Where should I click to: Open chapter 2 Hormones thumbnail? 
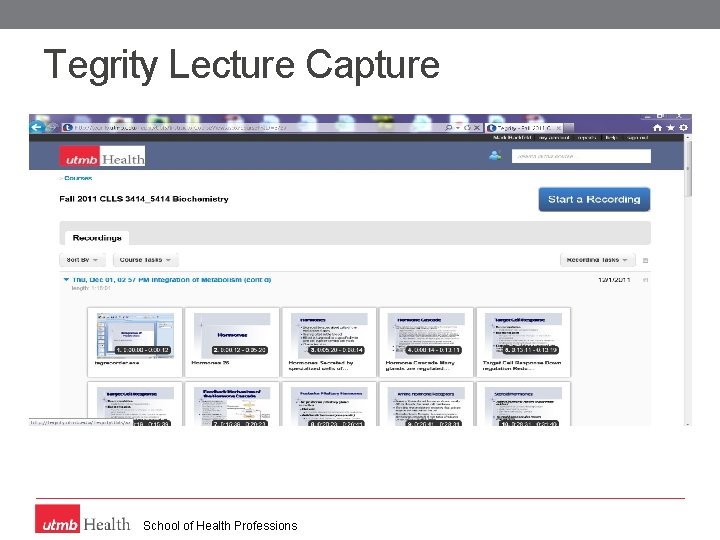click(232, 342)
